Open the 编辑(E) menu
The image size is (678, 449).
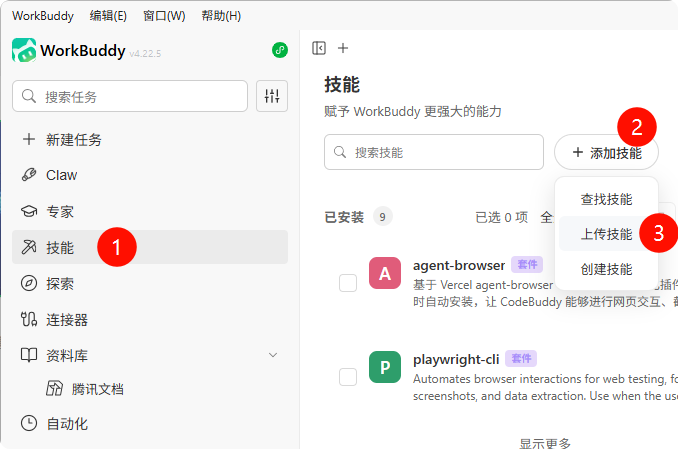108,16
